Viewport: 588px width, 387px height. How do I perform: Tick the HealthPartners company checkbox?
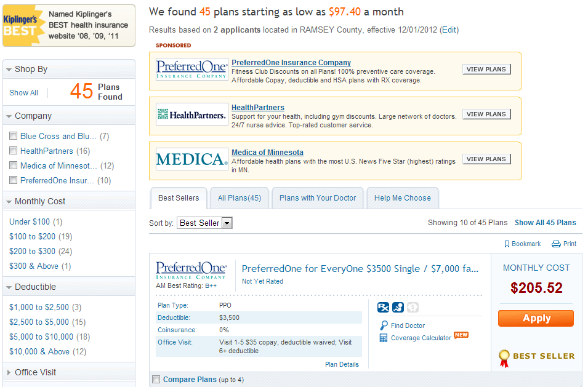click(14, 151)
